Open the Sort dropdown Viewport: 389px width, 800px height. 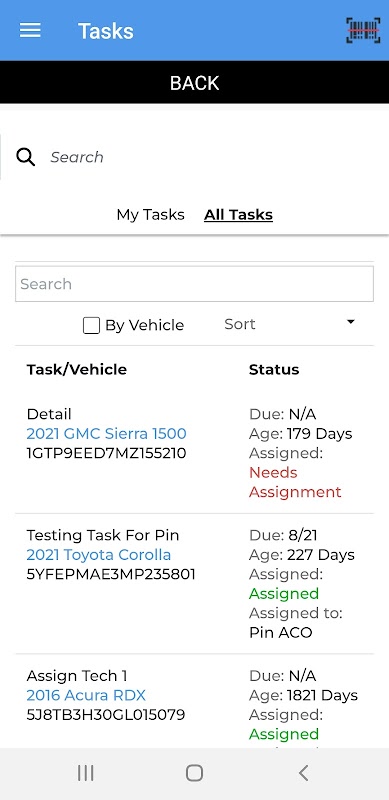tap(289, 324)
